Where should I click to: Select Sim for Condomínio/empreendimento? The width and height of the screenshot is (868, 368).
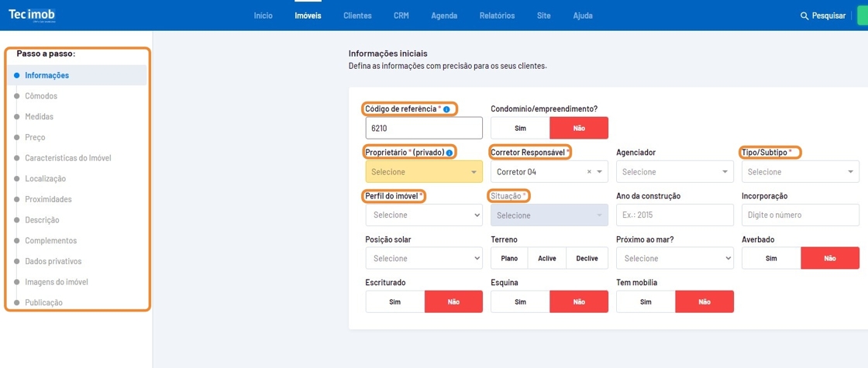(520, 128)
